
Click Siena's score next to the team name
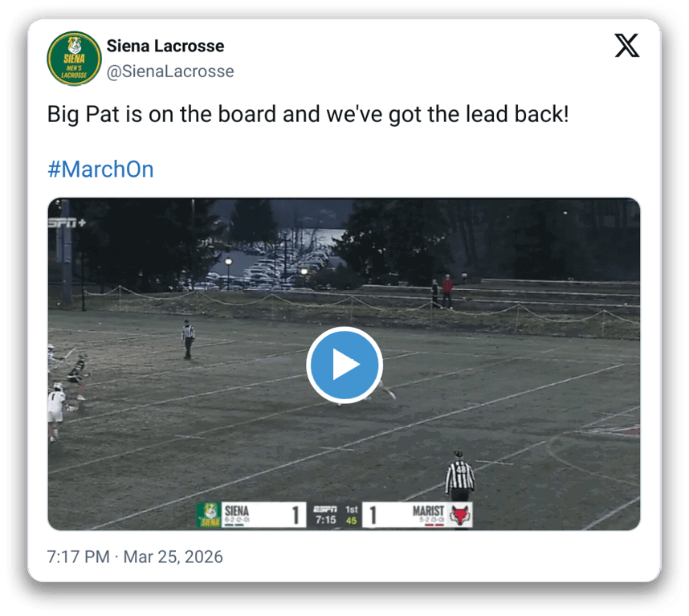296,515
